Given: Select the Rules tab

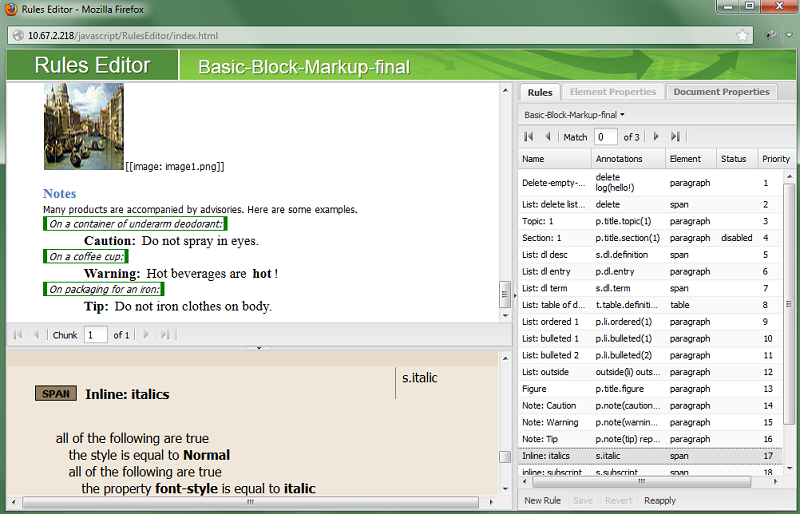Looking at the screenshot, I should click(539, 92).
